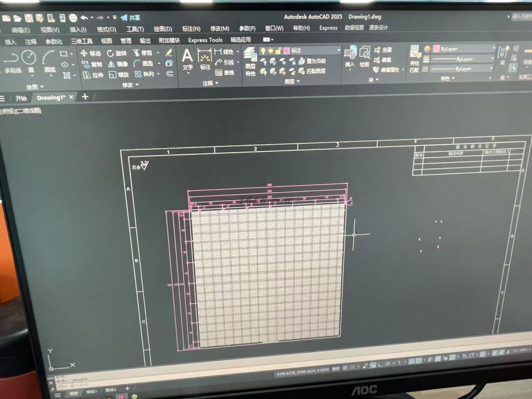Add a new drawing tab with plus button
Image resolution: width=532 pixels, height=399 pixels.
[x=85, y=97]
